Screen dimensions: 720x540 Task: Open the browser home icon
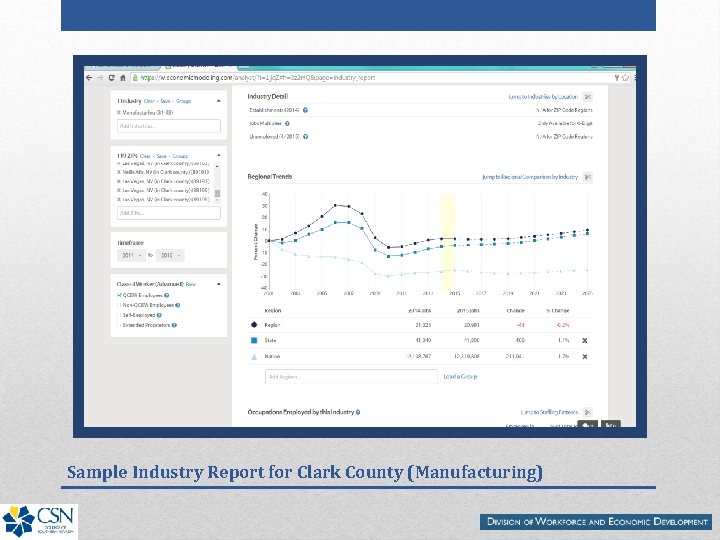[123, 78]
